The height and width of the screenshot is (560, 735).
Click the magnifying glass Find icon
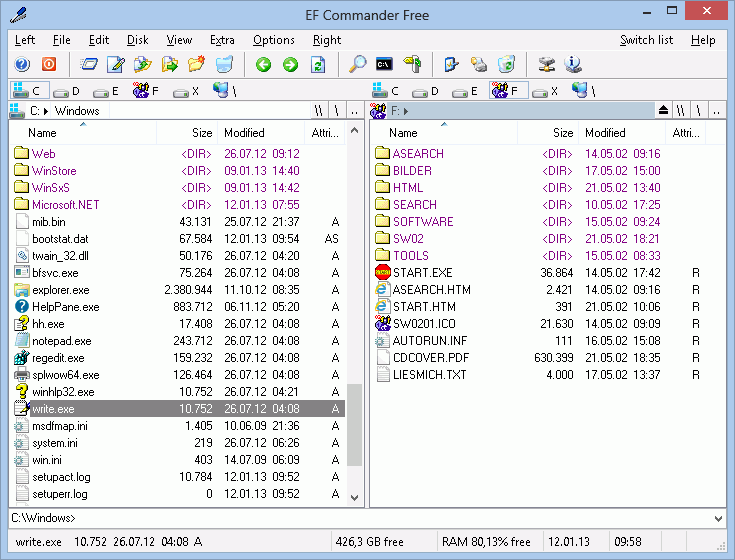(357, 64)
